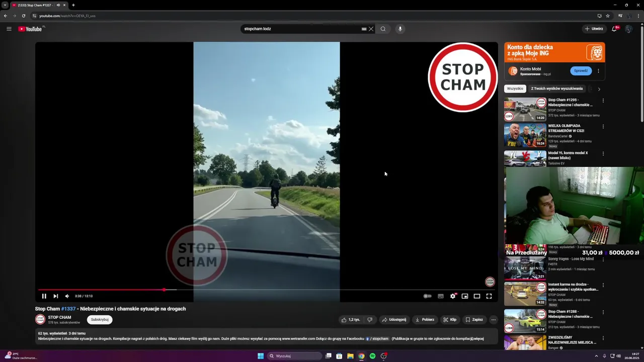Viewport: 644px width, 362px height.
Task: Toggle the autoplay switch in player
Action: click(427, 296)
